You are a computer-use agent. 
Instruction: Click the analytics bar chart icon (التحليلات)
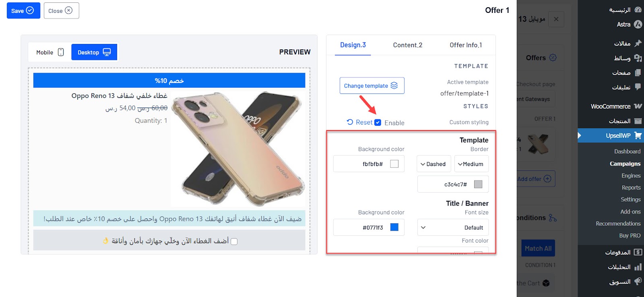[638, 267]
